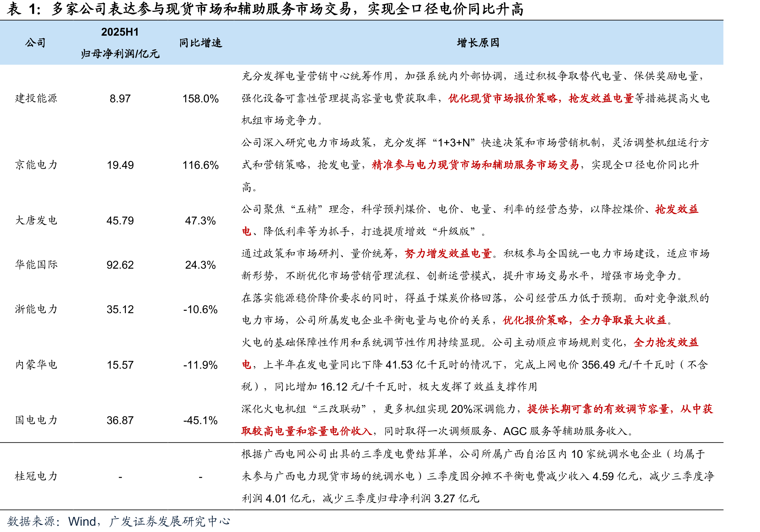Click red text 精准参与电力现货市场和辅助服务市场交易
Image resolution: width=760 pixels, height=532 pixels.
point(475,165)
